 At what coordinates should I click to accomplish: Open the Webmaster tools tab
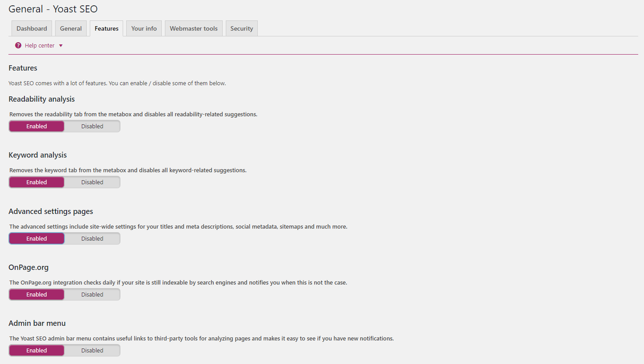click(194, 28)
